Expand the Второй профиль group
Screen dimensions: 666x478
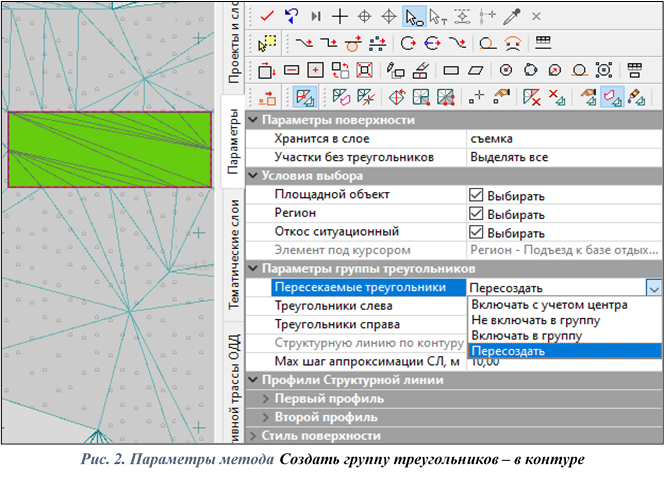point(266,417)
